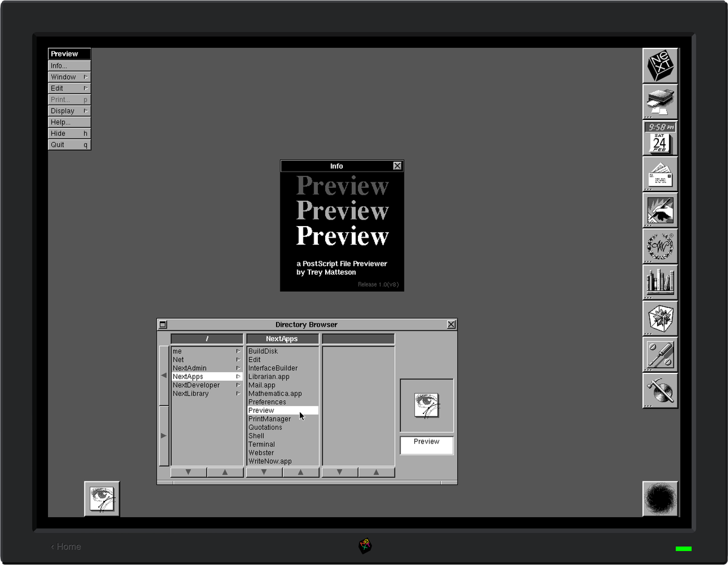The width and height of the screenshot is (728, 565).
Task: Expand the NextDeveloper disclosure triangle
Action: click(x=239, y=385)
